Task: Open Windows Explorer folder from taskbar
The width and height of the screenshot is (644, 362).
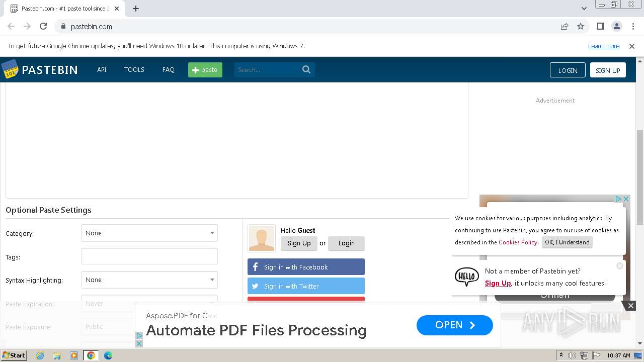Action: point(57,355)
